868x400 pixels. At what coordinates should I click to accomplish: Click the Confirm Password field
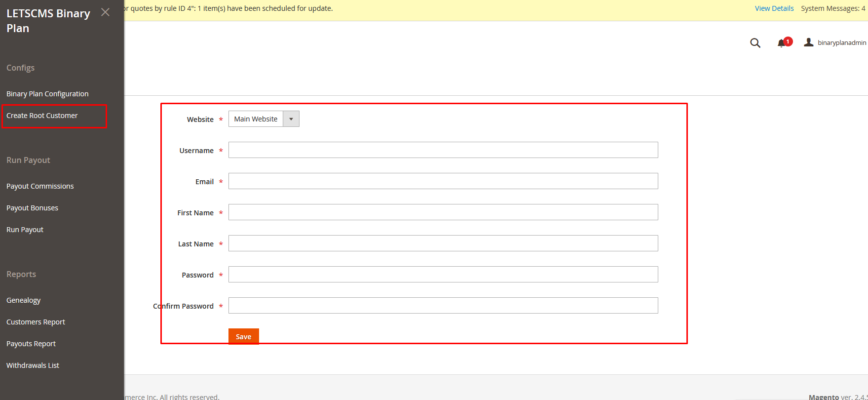point(443,306)
